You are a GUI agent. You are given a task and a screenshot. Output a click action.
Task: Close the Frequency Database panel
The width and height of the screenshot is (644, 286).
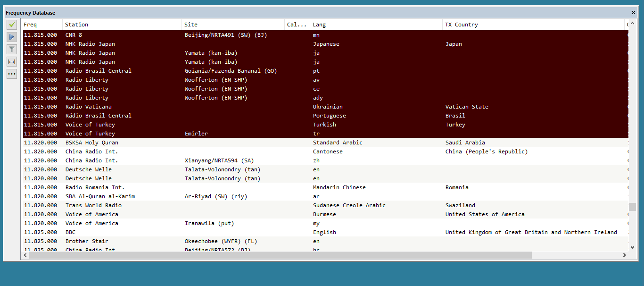(x=633, y=13)
